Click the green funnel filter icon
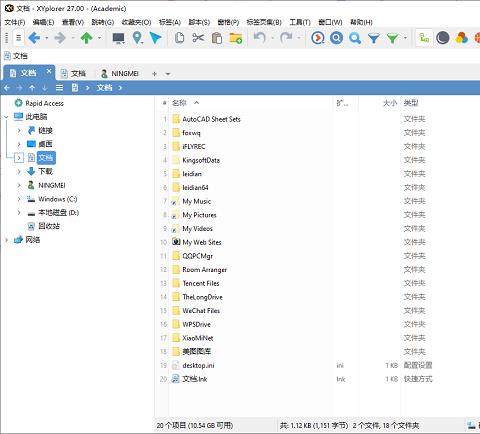The height and width of the screenshot is (434, 480). pyautogui.click(x=393, y=38)
